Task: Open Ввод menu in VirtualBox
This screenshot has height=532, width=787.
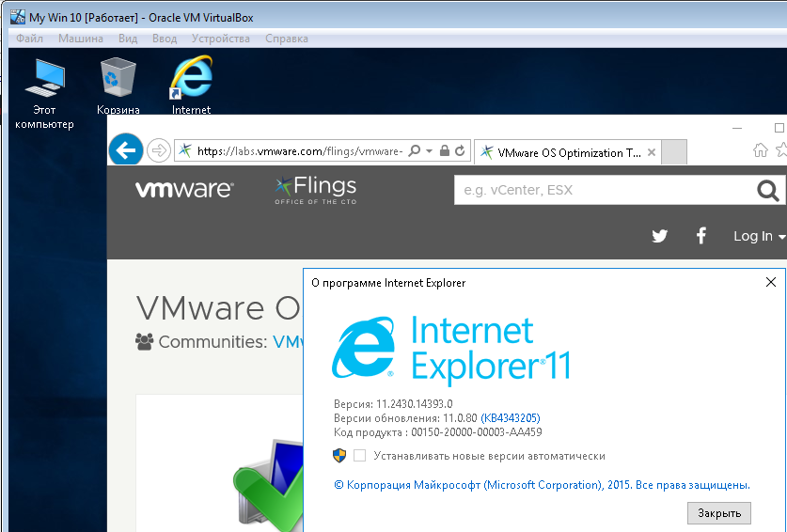Action: 165,39
